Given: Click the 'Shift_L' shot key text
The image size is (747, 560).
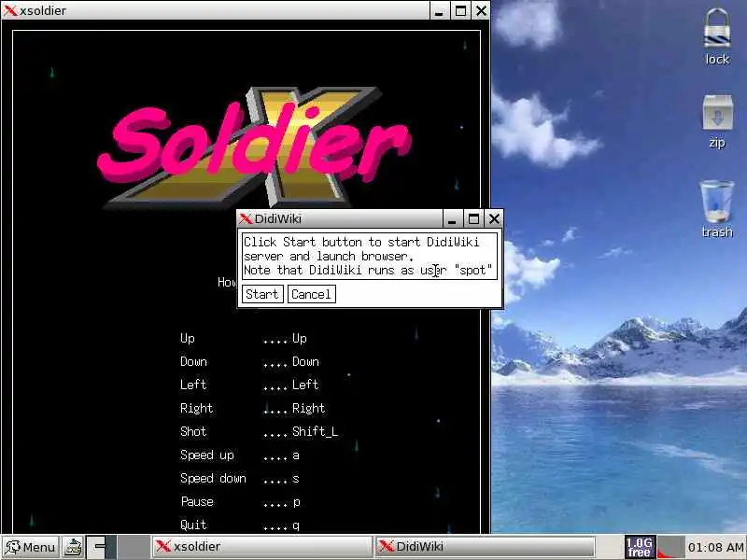Looking at the screenshot, I should [316, 431].
